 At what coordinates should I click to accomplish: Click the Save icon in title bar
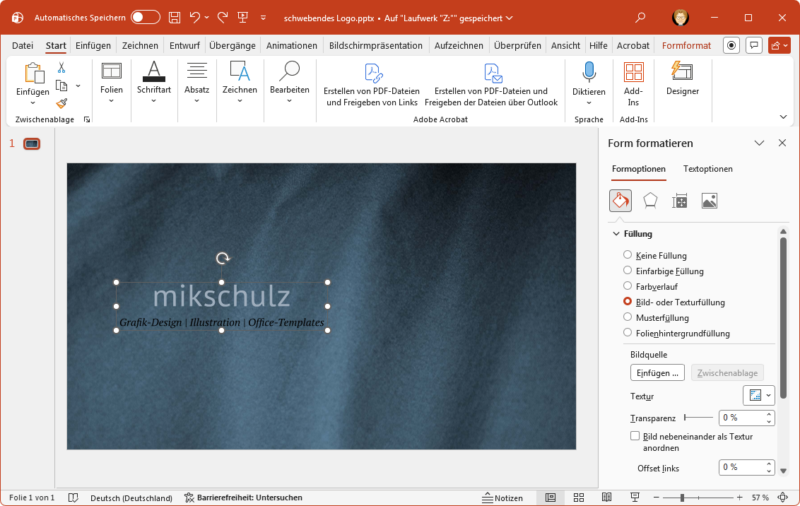click(x=174, y=18)
